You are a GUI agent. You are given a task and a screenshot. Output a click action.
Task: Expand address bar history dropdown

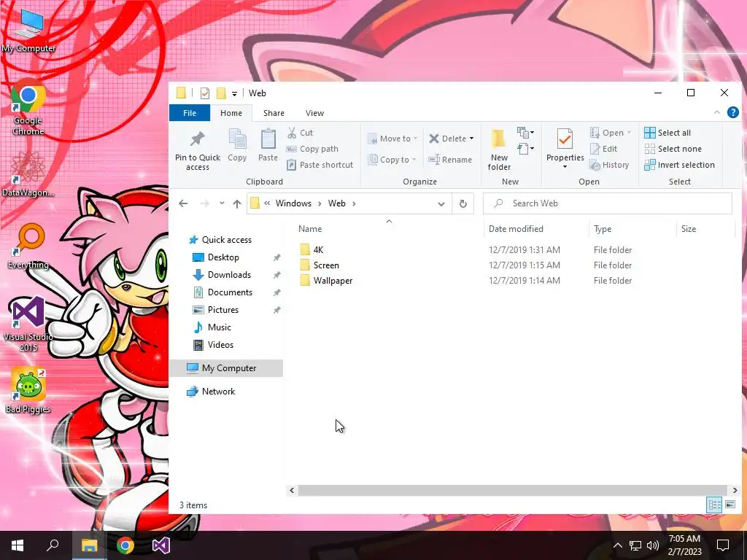point(441,204)
